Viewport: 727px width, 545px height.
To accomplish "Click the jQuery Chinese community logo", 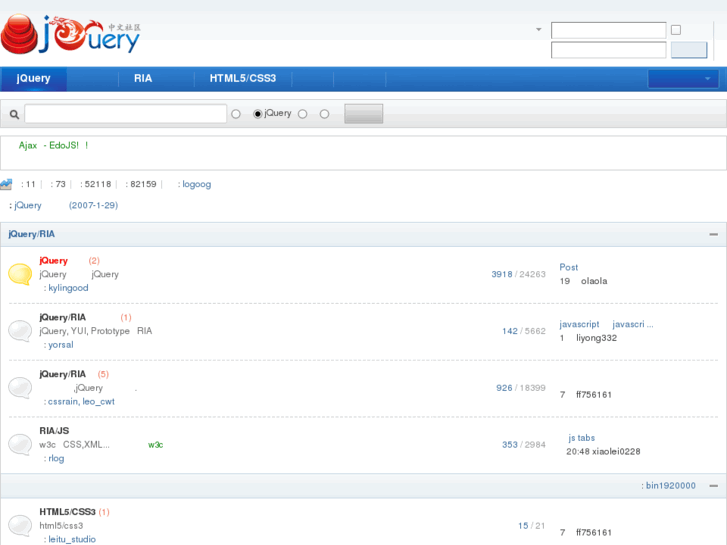I will [x=70, y=34].
